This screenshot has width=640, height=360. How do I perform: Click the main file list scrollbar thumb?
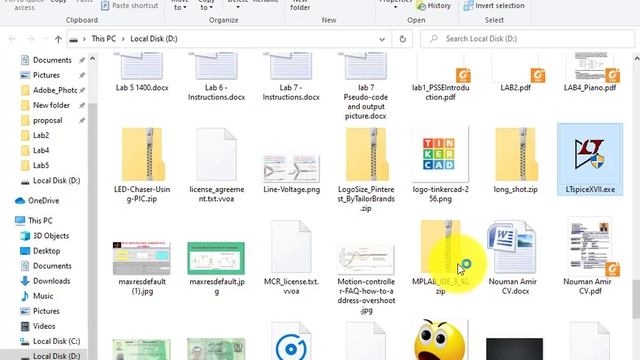[636, 299]
